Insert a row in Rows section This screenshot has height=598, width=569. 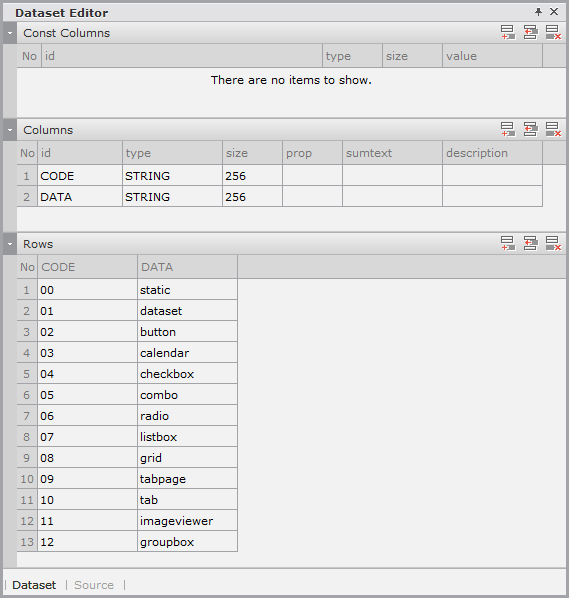coord(530,243)
